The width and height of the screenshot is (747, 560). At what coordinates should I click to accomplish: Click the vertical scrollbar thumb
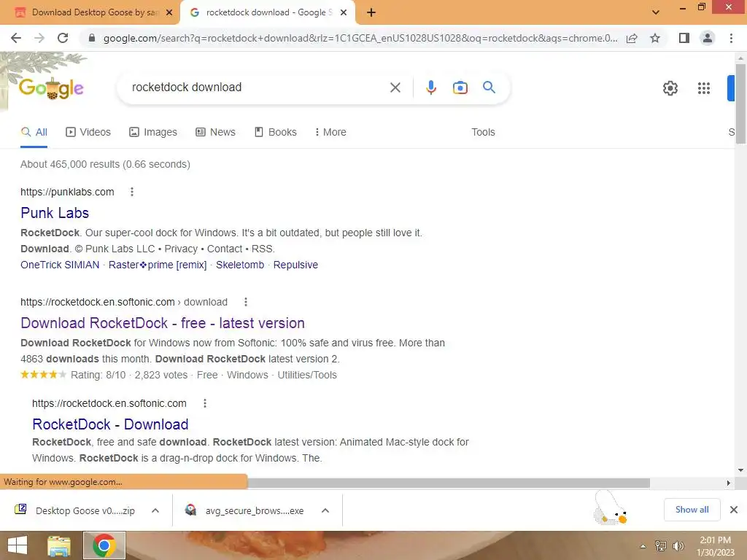(740, 104)
